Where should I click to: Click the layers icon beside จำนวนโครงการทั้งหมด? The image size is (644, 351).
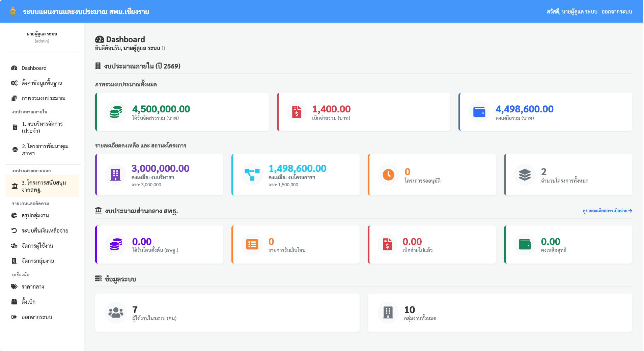[x=525, y=174]
